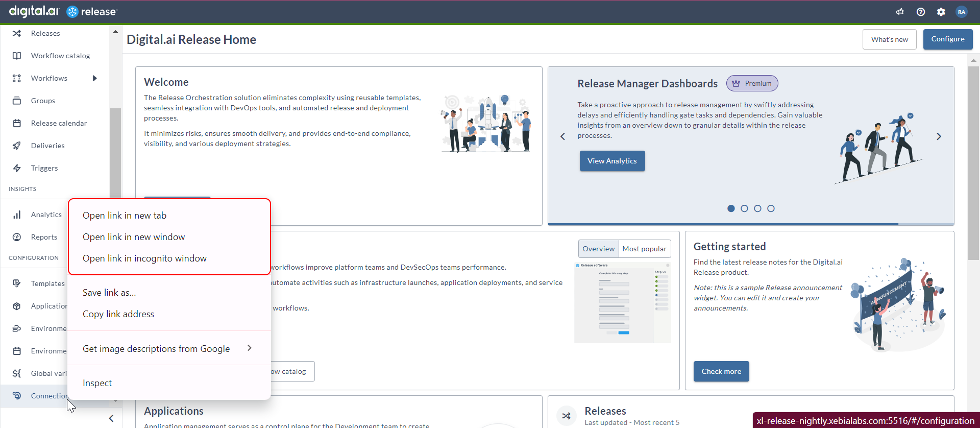Click the Premium badge
Image resolution: width=980 pixels, height=428 pixels.
752,83
